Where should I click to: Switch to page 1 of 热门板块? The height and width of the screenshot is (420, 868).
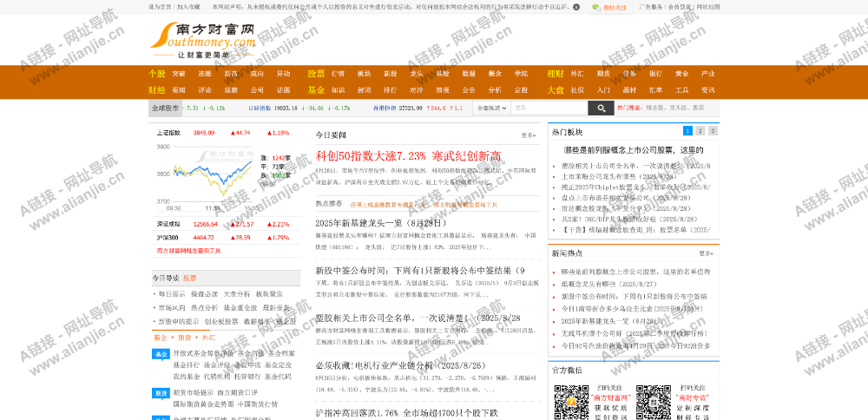(687, 131)
